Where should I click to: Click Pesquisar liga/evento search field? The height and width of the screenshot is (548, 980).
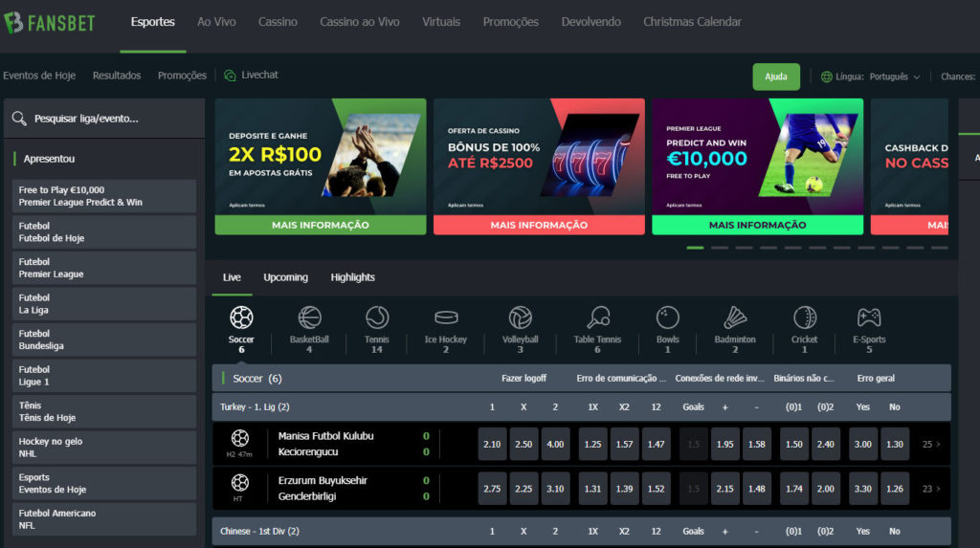104,118
